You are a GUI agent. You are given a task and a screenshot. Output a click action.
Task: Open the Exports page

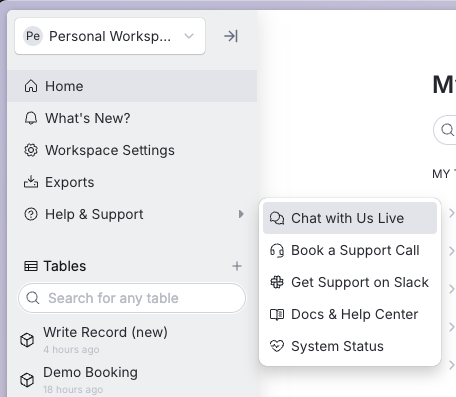[x=132, y=182]
